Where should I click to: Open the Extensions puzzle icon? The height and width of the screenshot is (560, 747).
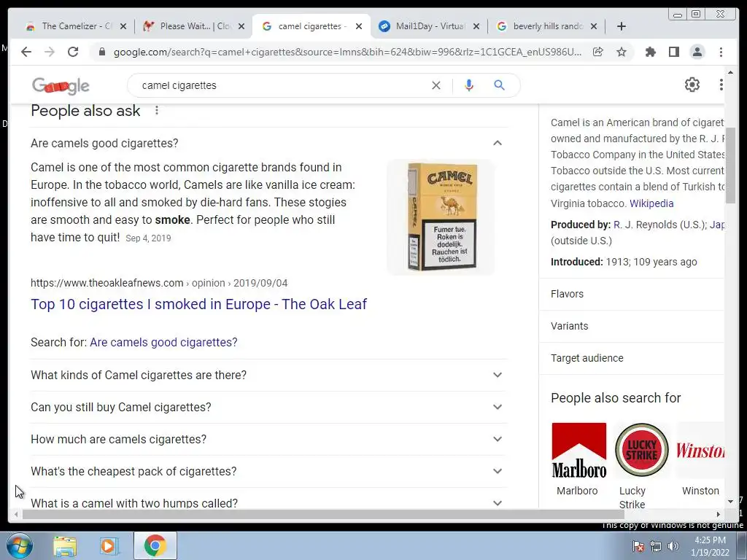tap(650, 52)
